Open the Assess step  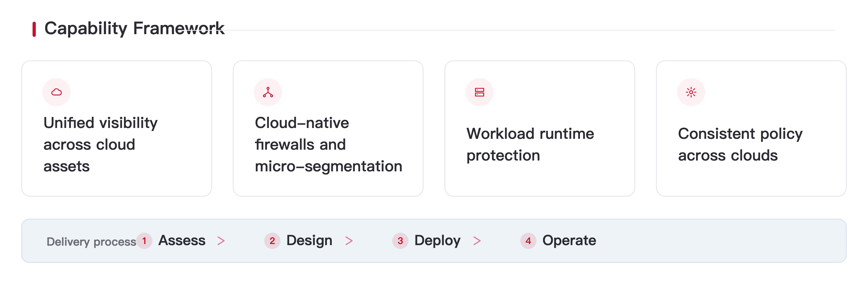182,241
